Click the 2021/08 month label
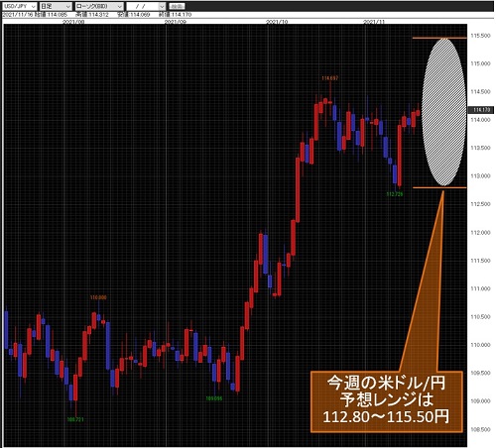 73,22
